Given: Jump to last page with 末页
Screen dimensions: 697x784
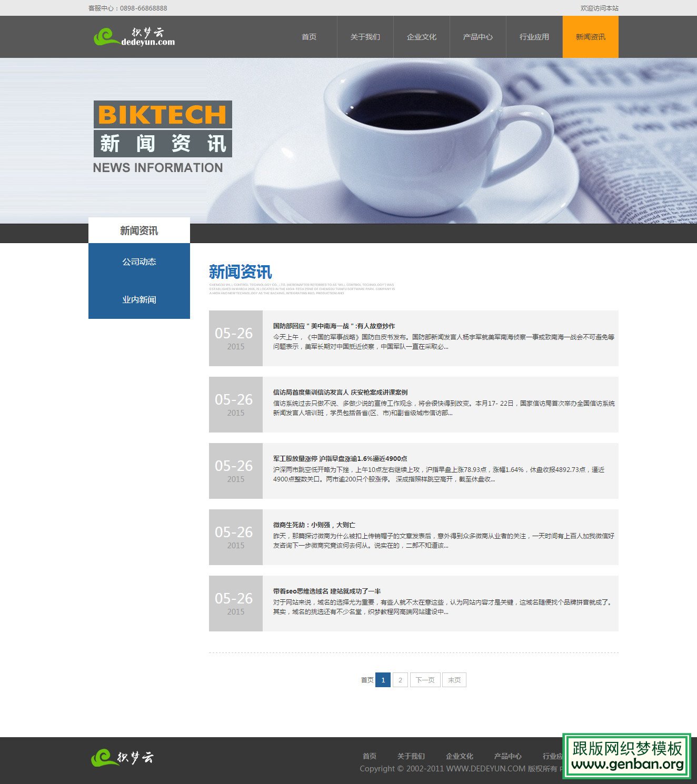Looking at the screenshot, I should click(x=454, y=680).
